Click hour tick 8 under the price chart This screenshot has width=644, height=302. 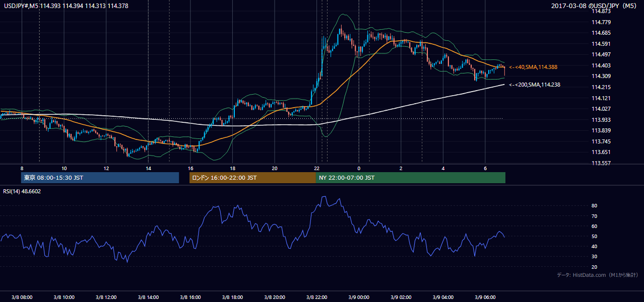pyautogui.click(x=22, y=168)
